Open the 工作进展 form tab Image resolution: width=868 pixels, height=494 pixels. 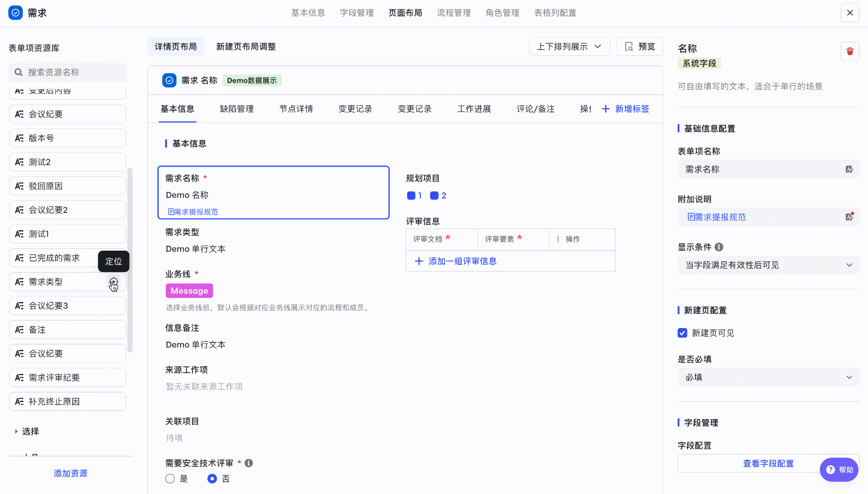click(474, 109)
